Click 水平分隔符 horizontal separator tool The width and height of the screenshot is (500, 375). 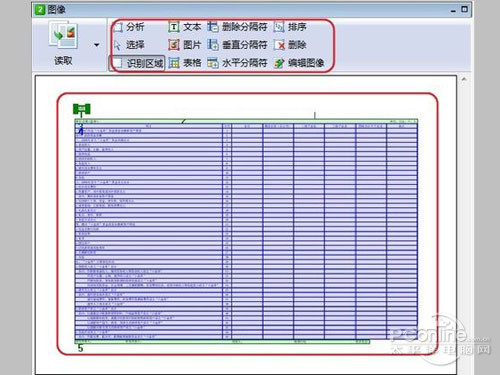(x=237, y=63)
